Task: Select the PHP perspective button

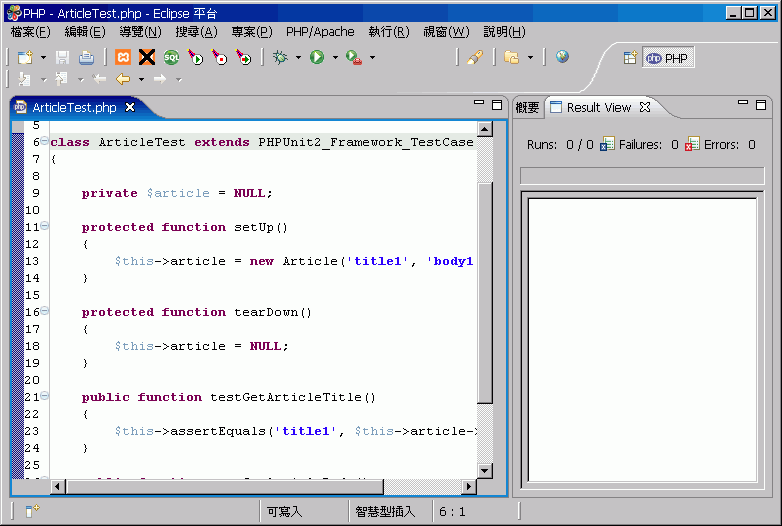Action: click(668, 58)
